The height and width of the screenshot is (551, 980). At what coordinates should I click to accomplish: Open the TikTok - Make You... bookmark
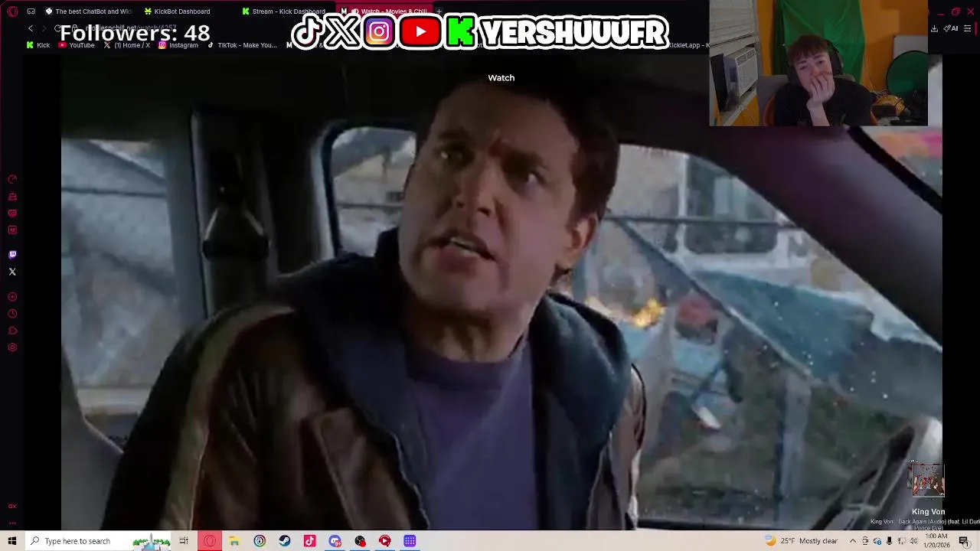pos(242,45)
